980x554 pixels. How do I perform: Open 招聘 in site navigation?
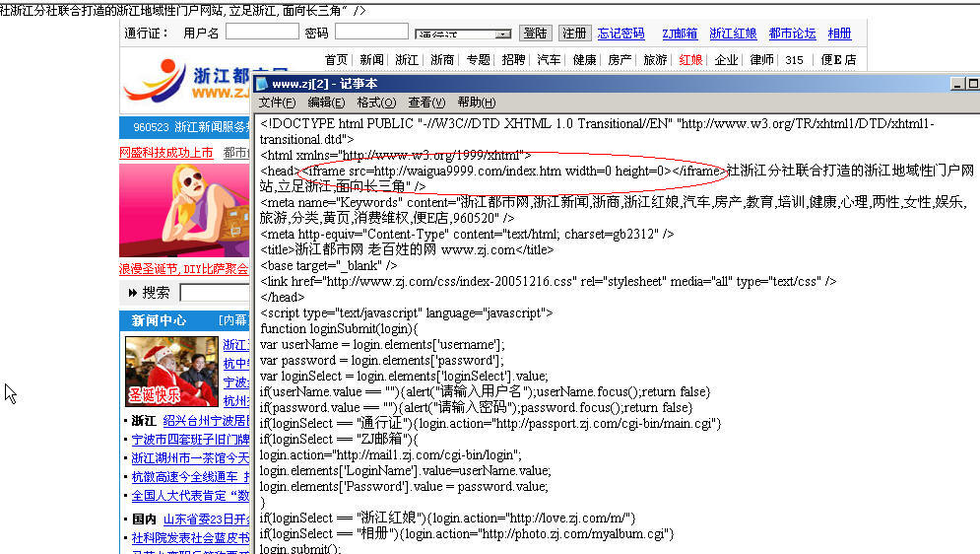[513, 60]
